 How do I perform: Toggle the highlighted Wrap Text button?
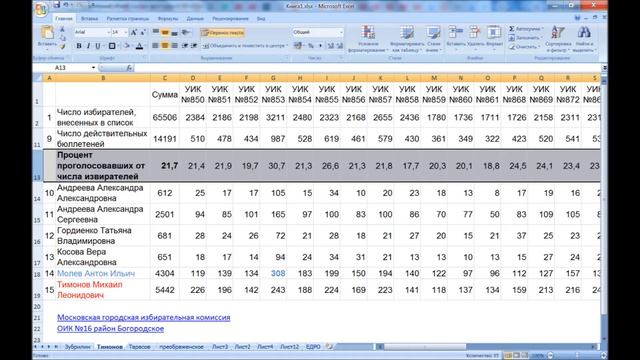[222, 33]
